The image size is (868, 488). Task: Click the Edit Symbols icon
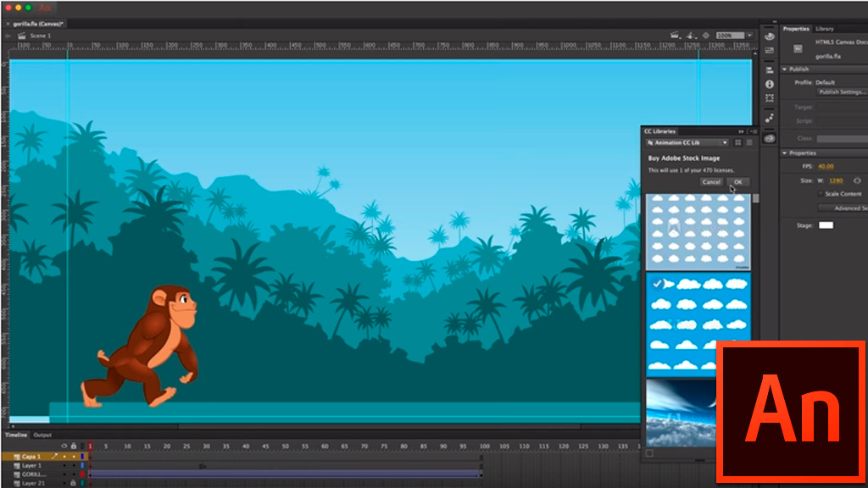[690, 36]
